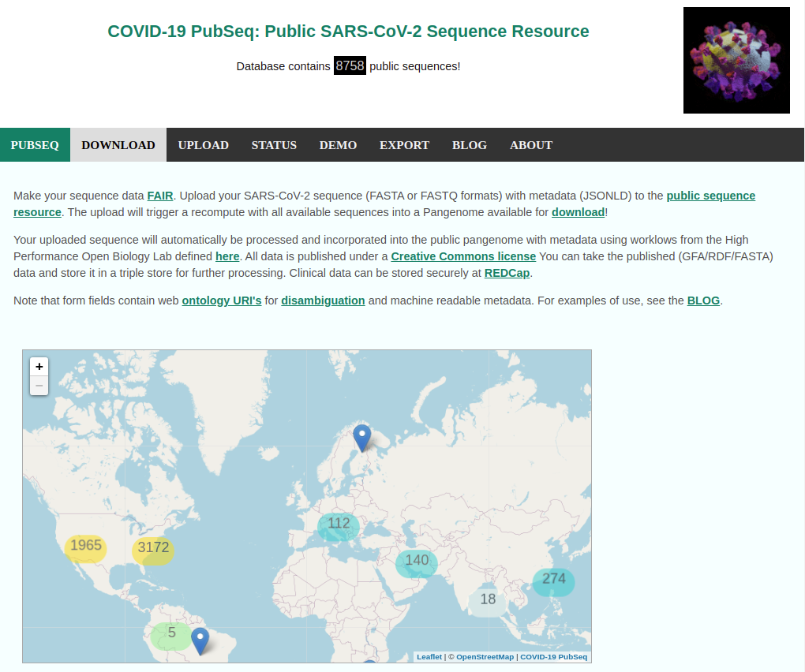Viewport: 805px width, 672px height.
Task: Click the blue map pin in South America
Action: point(200,640)
